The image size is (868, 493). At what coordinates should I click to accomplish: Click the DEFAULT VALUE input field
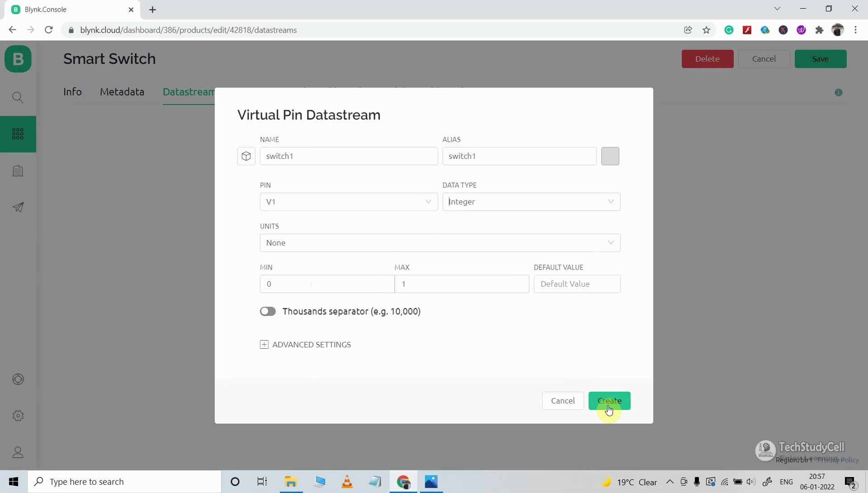[x=576, y=284]
